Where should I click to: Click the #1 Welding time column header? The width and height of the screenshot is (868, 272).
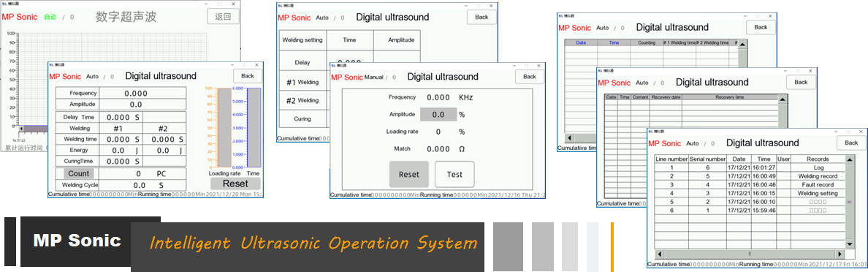point(679,42)
